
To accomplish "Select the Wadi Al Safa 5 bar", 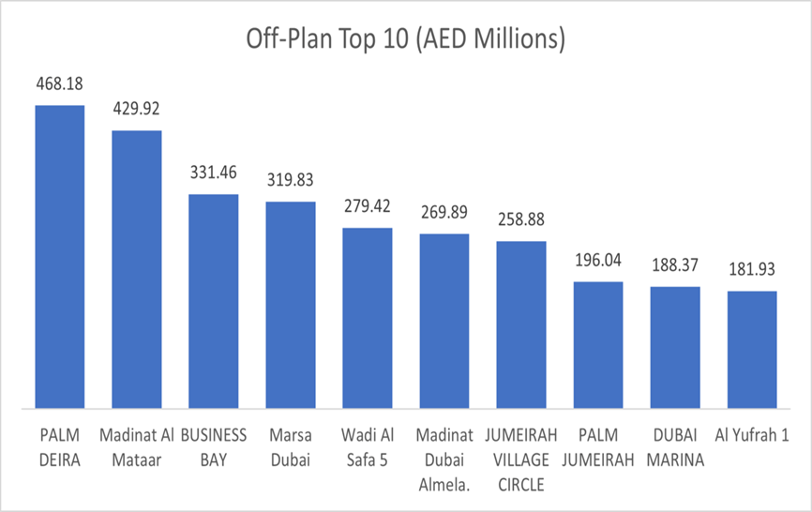I will point(368,318).
